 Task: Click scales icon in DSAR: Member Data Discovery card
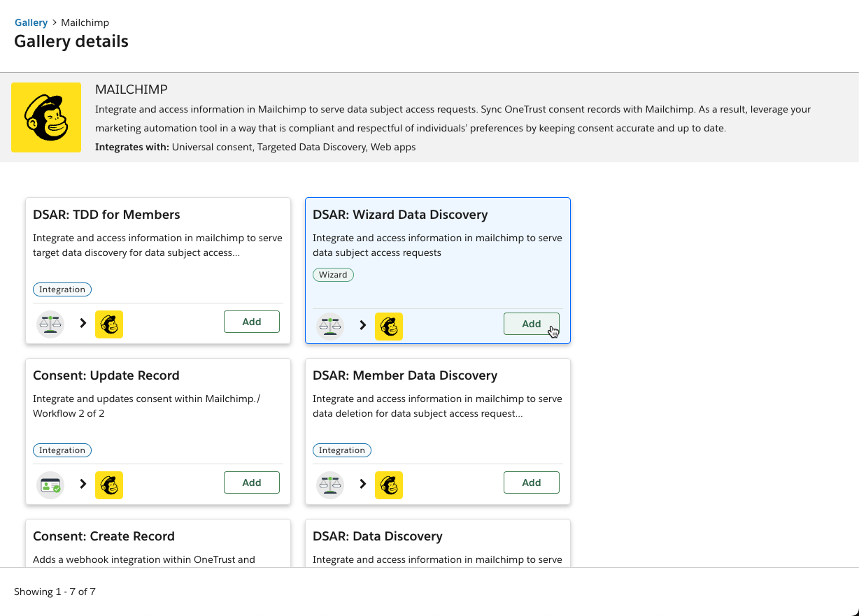tap(330, 485)
